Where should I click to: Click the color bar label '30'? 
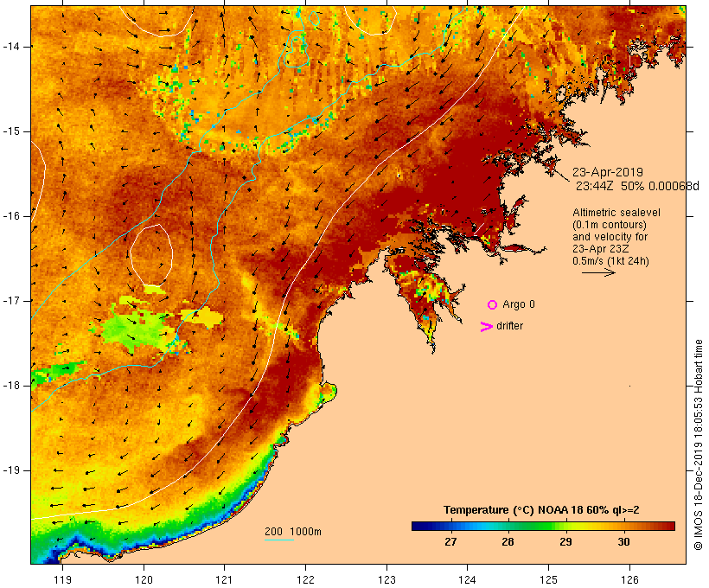point(623,542)
